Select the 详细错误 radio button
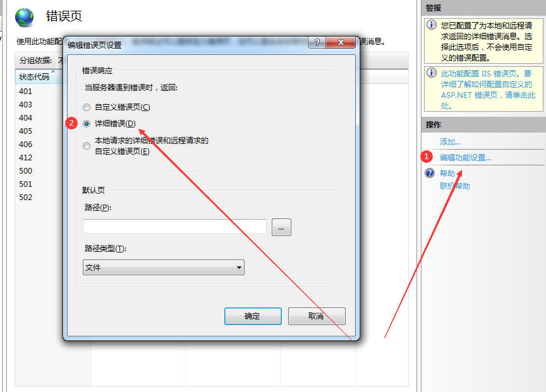Image resolution: width=546 pixels, height=392 pixels. tap(87, 124)
